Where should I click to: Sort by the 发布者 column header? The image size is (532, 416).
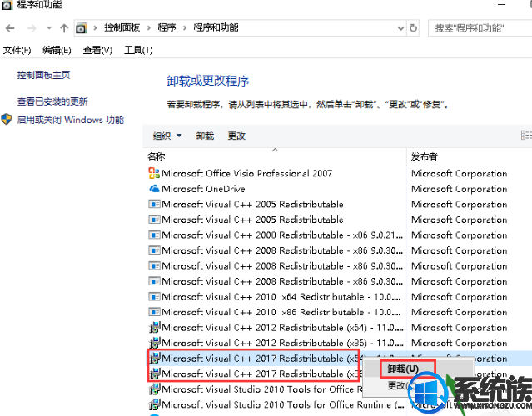pyautogui.click(x=425, y=156)
